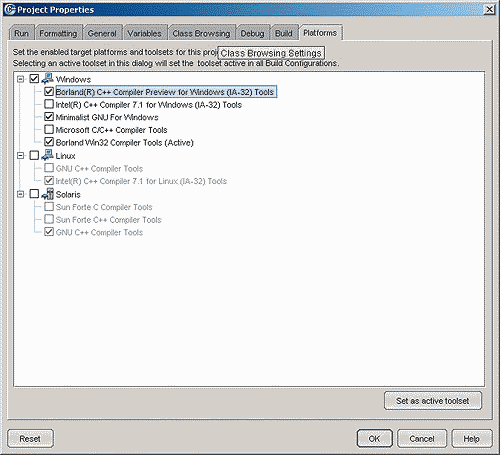The height and width of the screenshot is (455, 500).
Task: Click the Solaris platform server icon
Action: click(x=47, y=194)
